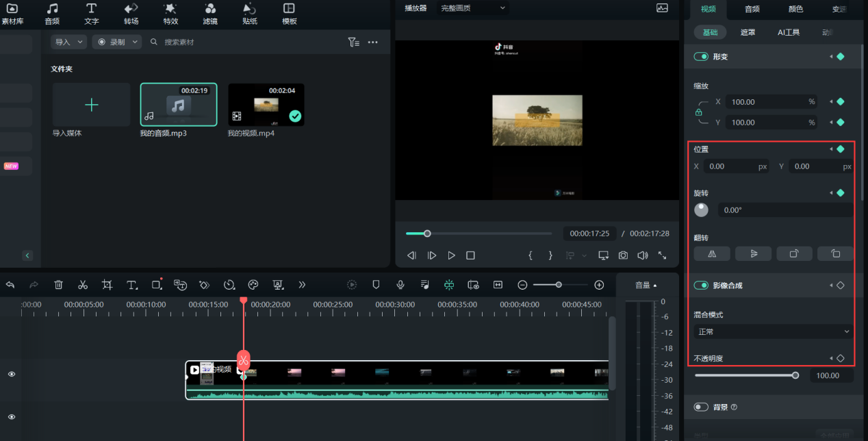868x441 pixels.
Task: Expand the 完整画质 quality dropdown
Action: pos(472,8)
